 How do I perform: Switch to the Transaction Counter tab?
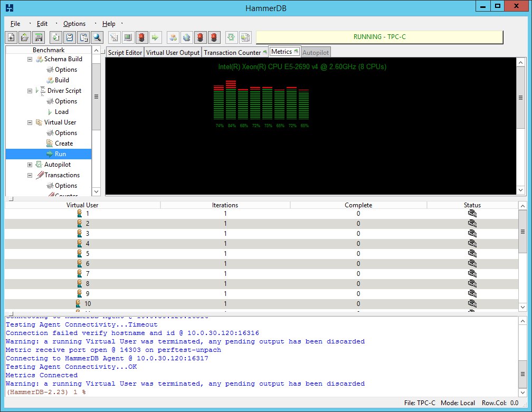pos(235,53)
